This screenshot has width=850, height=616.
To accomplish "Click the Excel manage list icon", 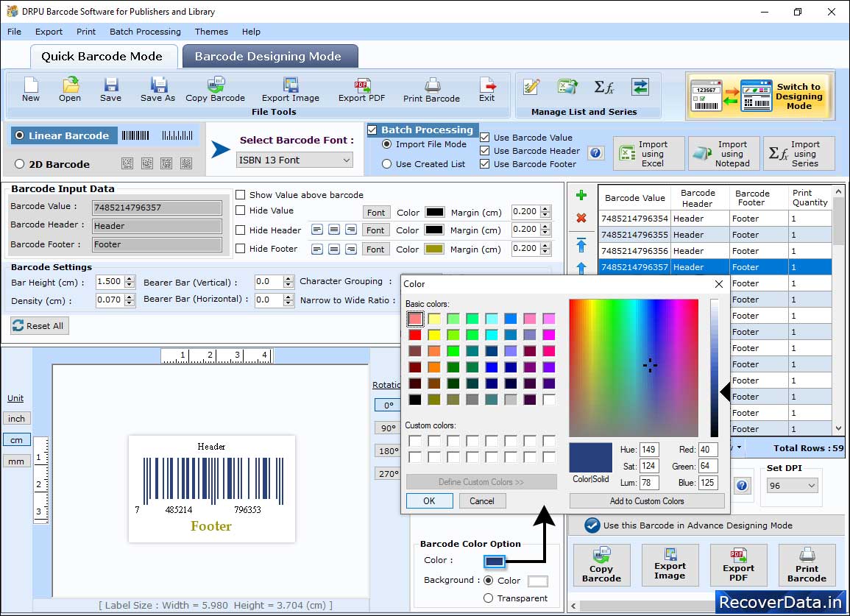I will tap(567, 87).
